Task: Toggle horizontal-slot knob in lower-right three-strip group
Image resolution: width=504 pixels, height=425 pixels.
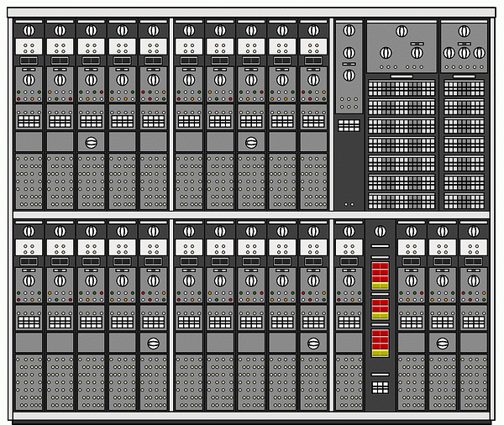Action: click(443, 343)
